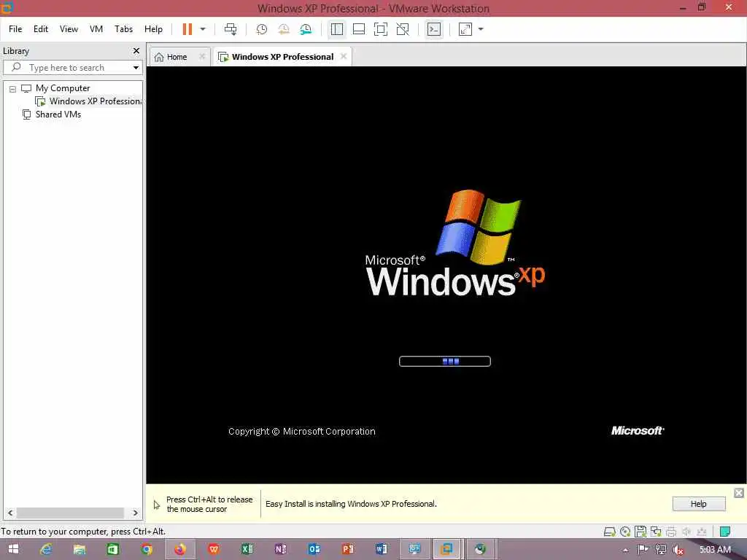The height and width of the screenshot is (560, 747).
Task: Open Word from the taskbar
Action: click(x=381, y=549)
